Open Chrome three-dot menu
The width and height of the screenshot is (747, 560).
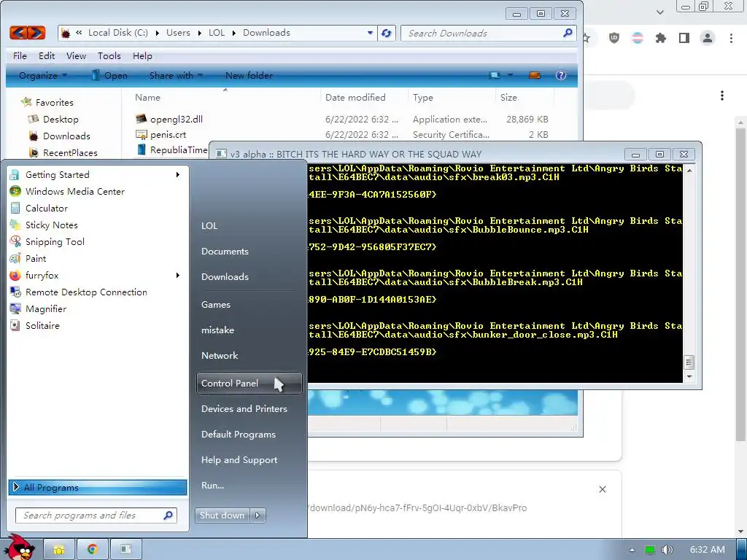(x=731, y=38)
